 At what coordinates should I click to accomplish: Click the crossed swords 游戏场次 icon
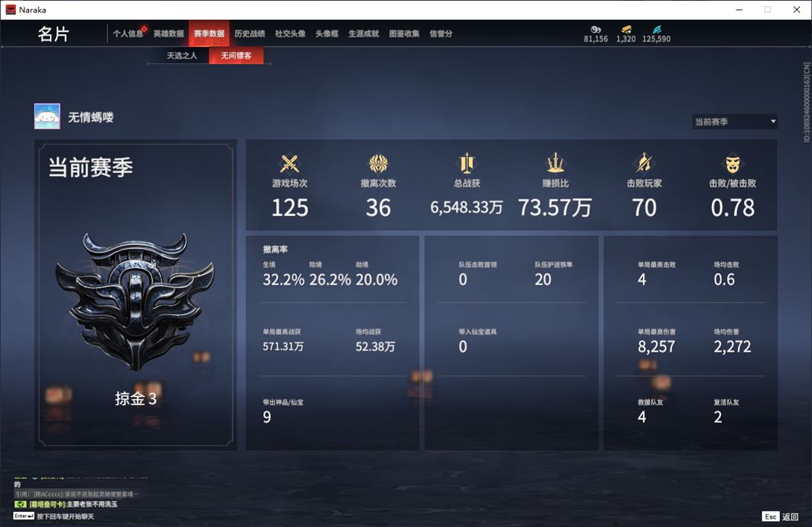pos(289,163)
